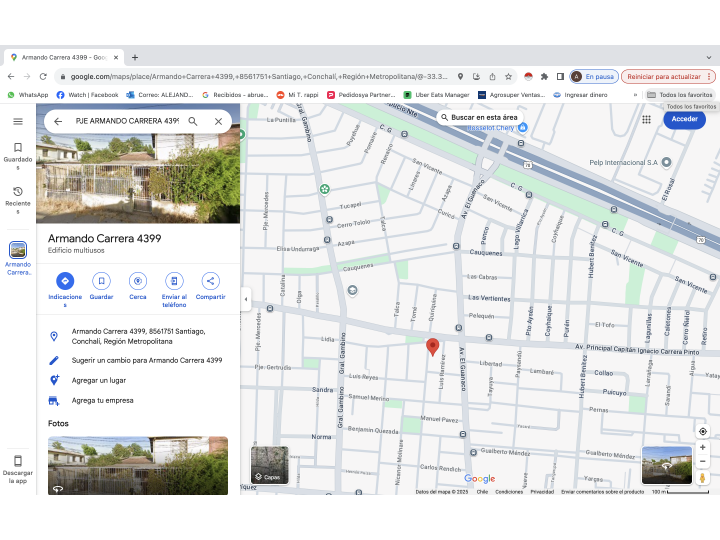Open the Guardados saved places icon
The width and height of the screenshot is (720, 540).
click(17, 148)
